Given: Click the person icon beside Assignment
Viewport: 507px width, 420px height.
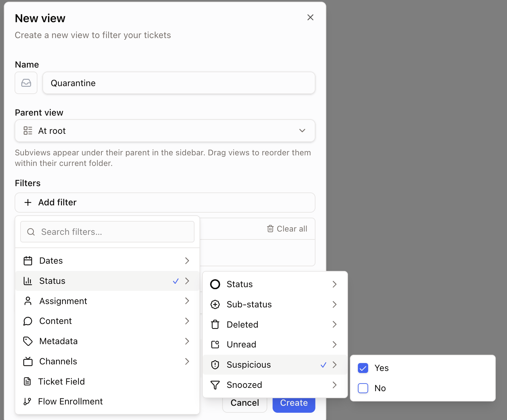Looking at the screenshot, I should (28, 301).
